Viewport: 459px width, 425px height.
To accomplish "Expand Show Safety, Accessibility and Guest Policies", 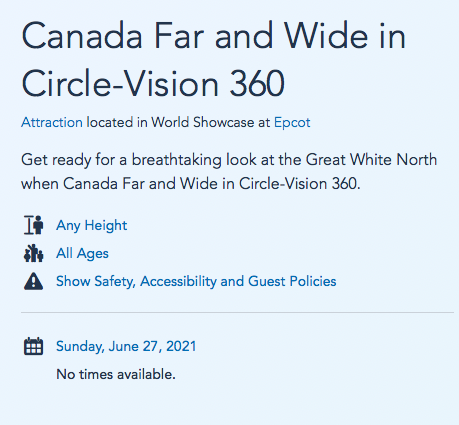I will [x=196, y=281].
